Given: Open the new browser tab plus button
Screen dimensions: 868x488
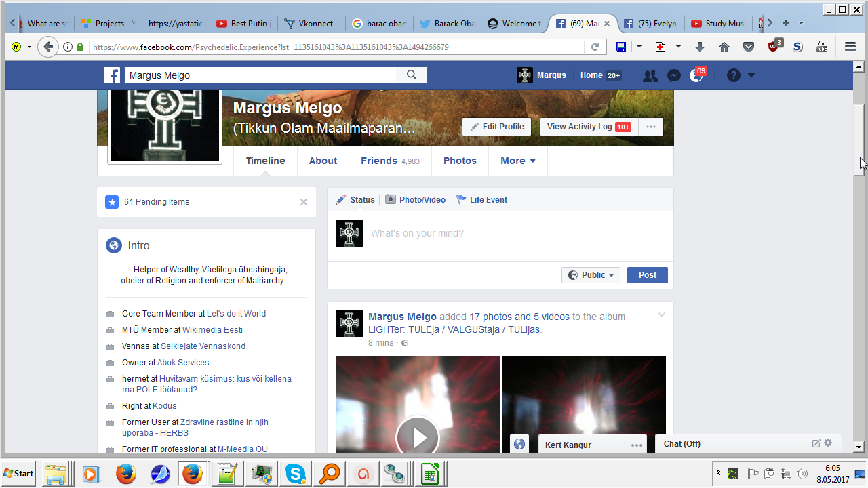Looking at the screenshot, I should click(x=786, y=23).
